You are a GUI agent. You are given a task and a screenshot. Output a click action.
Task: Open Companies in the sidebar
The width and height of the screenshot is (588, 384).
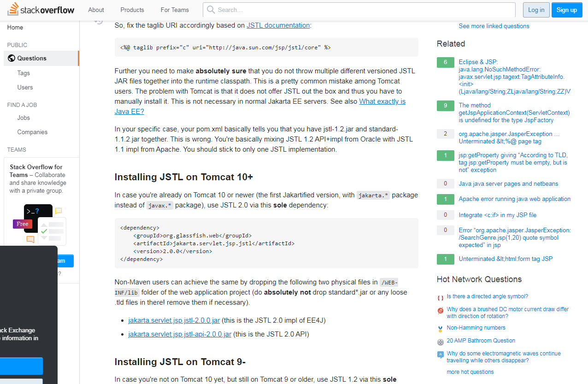[32, 132]
